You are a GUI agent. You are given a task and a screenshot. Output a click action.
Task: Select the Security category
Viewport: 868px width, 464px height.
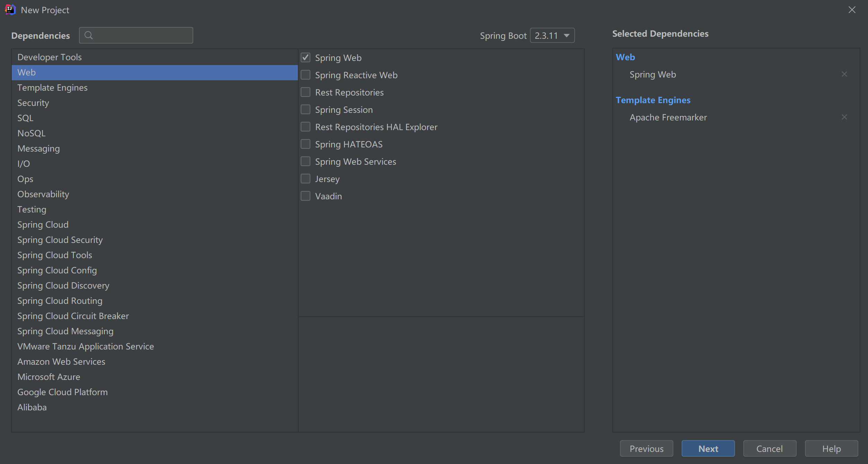33,103
